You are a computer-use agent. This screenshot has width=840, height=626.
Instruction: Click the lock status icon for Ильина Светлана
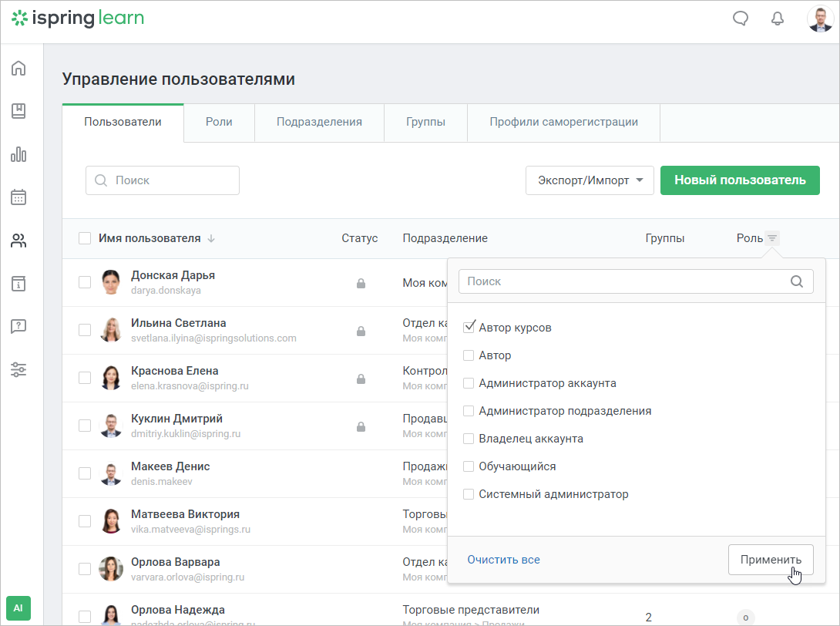[361, 332]
